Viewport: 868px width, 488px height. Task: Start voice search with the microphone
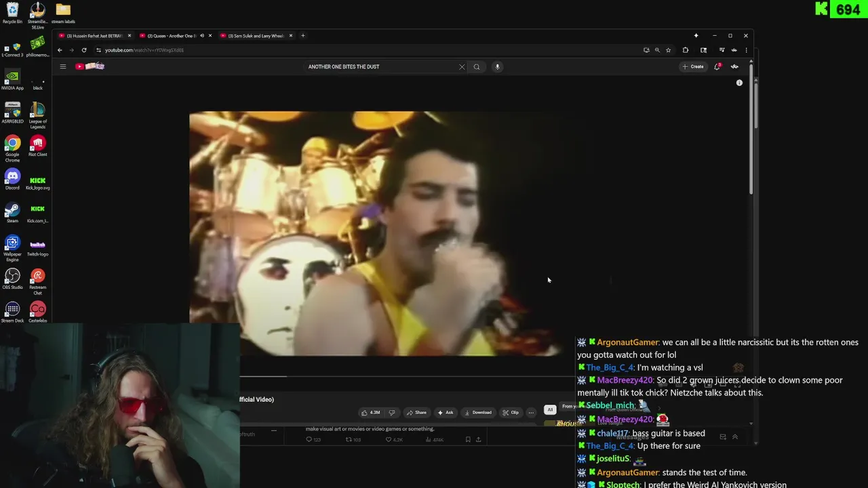point(497,66)
